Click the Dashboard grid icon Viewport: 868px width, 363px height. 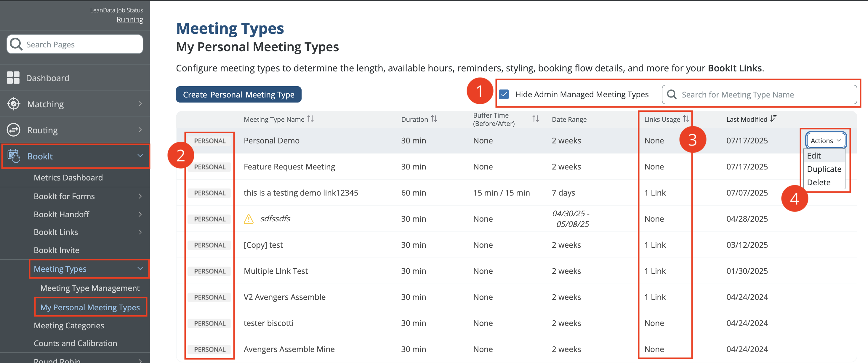pos(13,78)
